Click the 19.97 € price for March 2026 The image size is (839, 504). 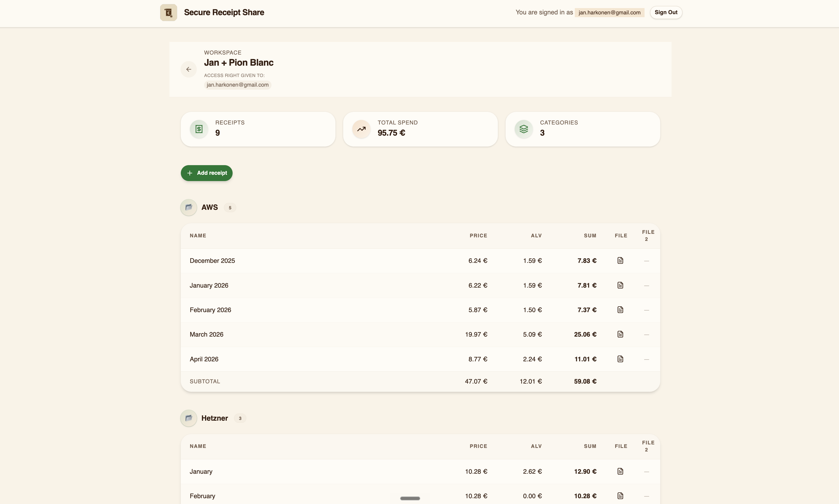(x=476, y=335)
